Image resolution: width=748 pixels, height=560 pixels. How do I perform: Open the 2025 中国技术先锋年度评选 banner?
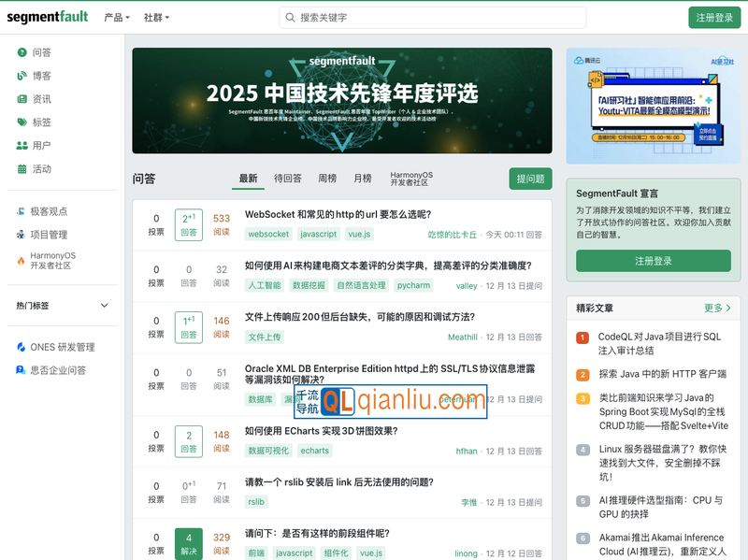click(342, 100)
